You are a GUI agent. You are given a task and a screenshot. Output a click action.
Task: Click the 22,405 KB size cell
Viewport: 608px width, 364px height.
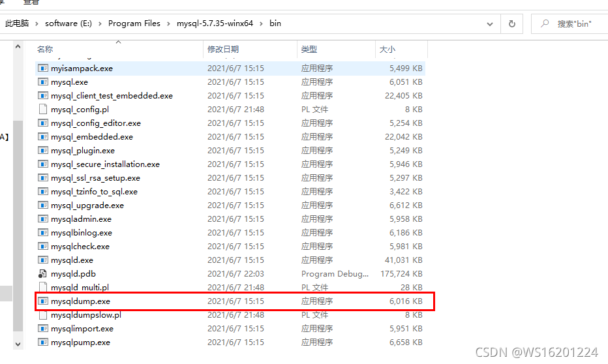click(404, 95)
